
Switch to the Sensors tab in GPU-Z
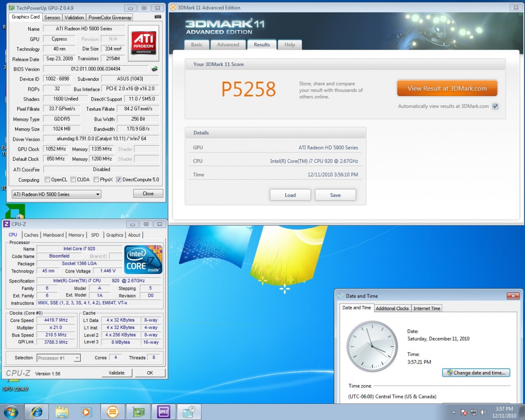point(52,18)
